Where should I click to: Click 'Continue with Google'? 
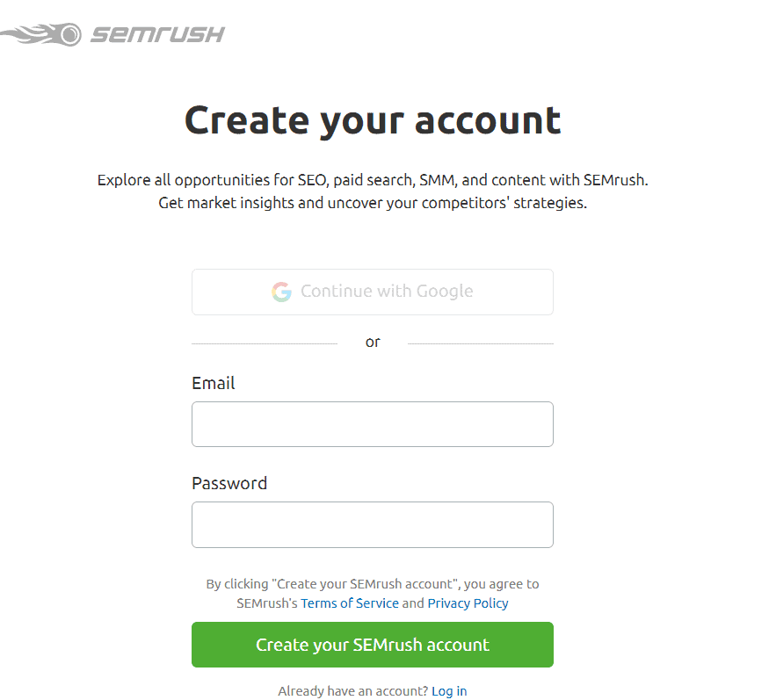tap(372, 292)
